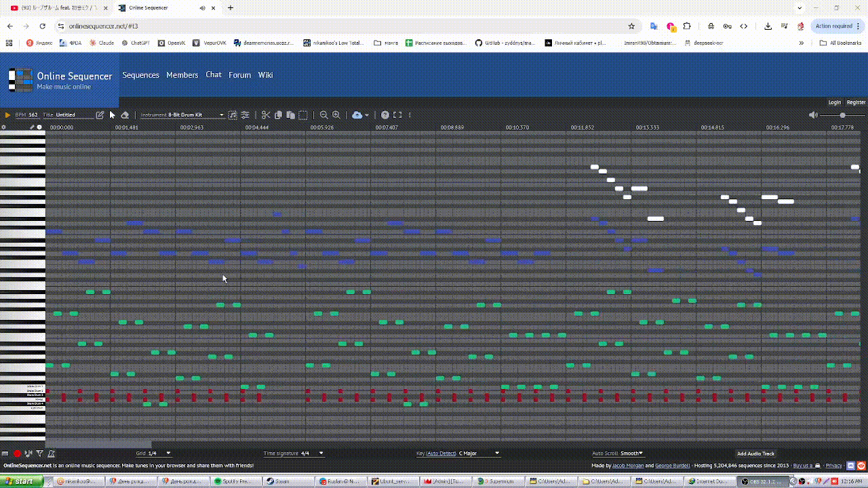The image size is (868, 488).
Task: Click Add Audio Track button
Action: point(755,453)
